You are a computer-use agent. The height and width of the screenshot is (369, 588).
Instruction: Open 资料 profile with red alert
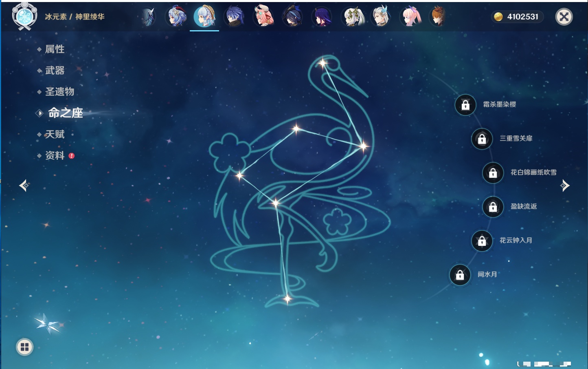(x=55, y=155)
